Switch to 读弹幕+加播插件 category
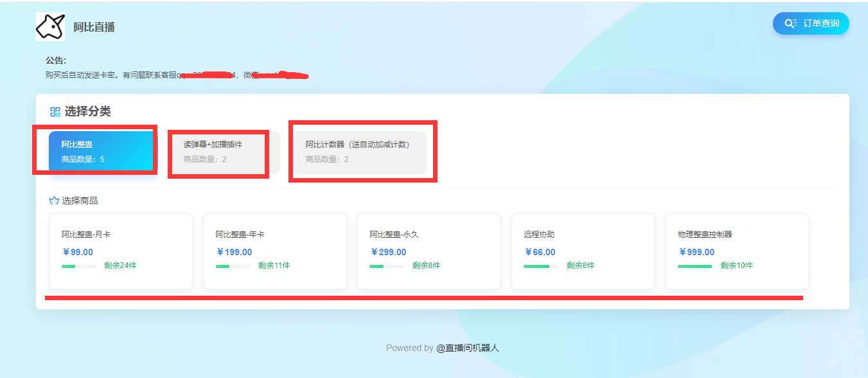This screenshot has height=378, width=868. tap(224, 152)
